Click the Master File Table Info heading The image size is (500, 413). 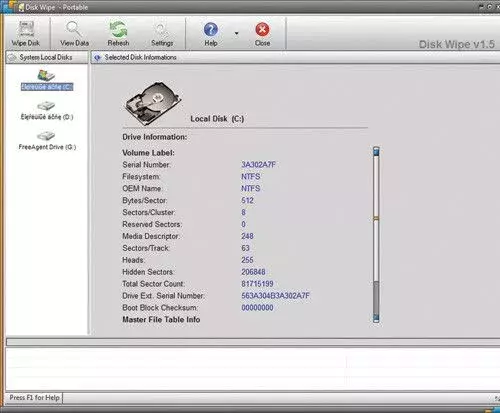coord(161,320)
